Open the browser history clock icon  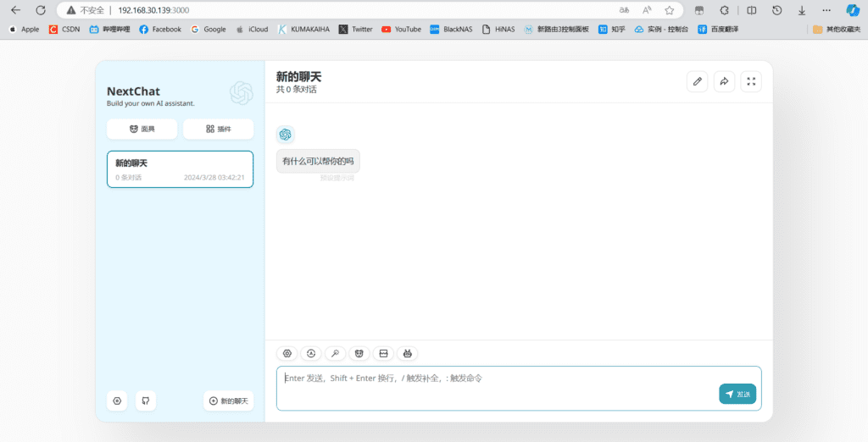pos(777,10)
